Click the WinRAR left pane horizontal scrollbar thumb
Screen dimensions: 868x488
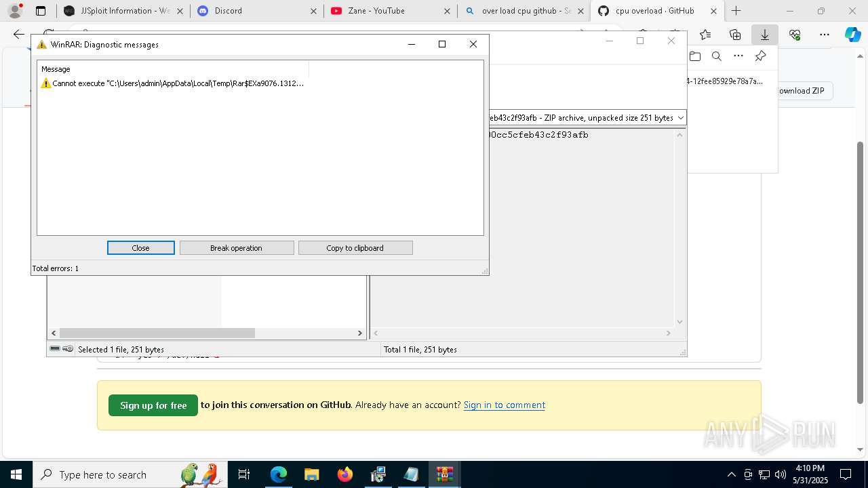[157, 333]
